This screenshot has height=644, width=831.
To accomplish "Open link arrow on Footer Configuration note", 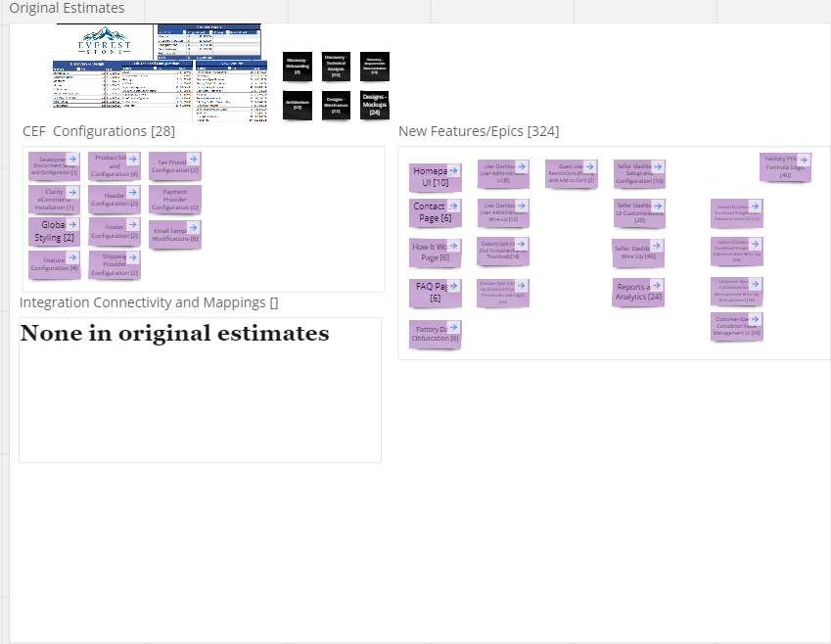I will tap(133, 224).
